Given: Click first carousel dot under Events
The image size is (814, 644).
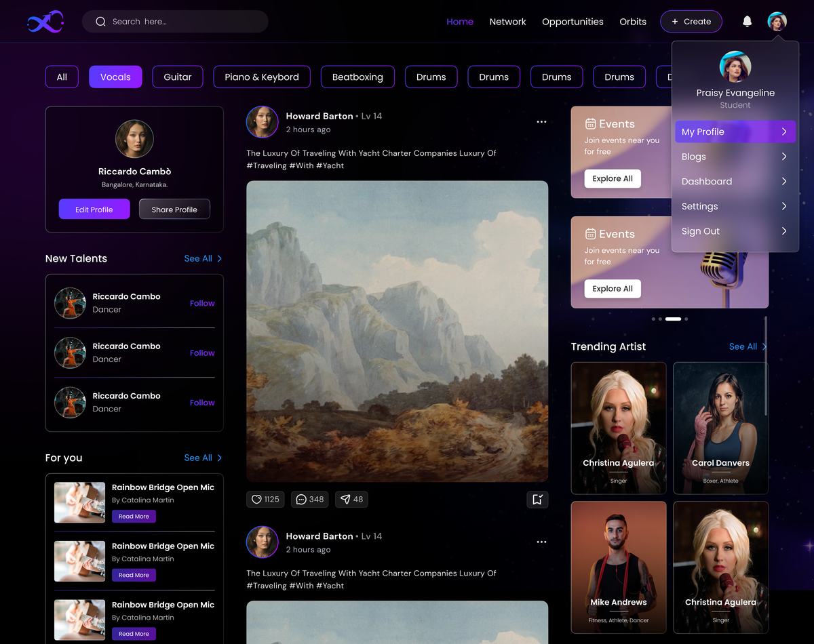Looking at the screenshot, I should coord(654,319).
